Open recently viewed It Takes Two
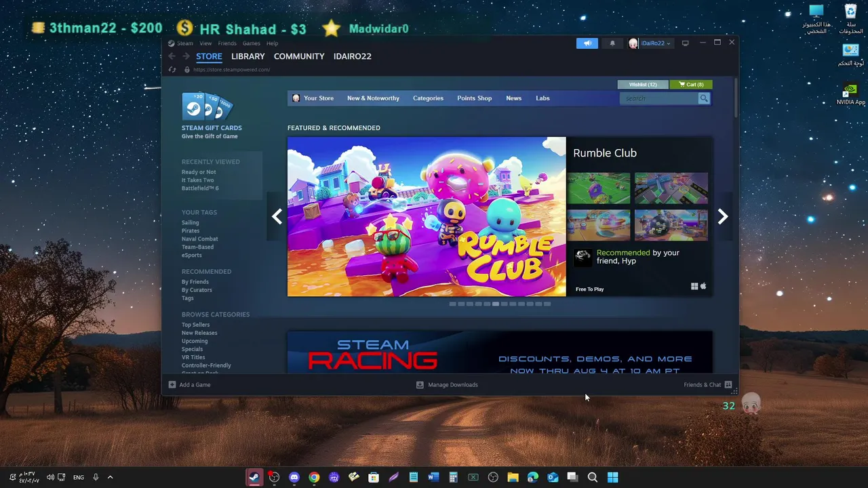868x488 pixels. tap(197, 180)
